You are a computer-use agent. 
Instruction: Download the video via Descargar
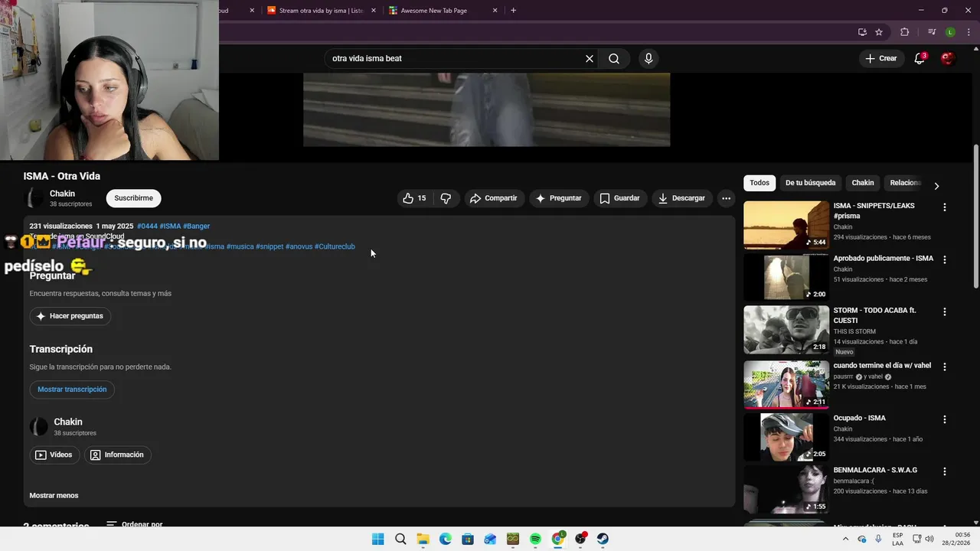681,198
